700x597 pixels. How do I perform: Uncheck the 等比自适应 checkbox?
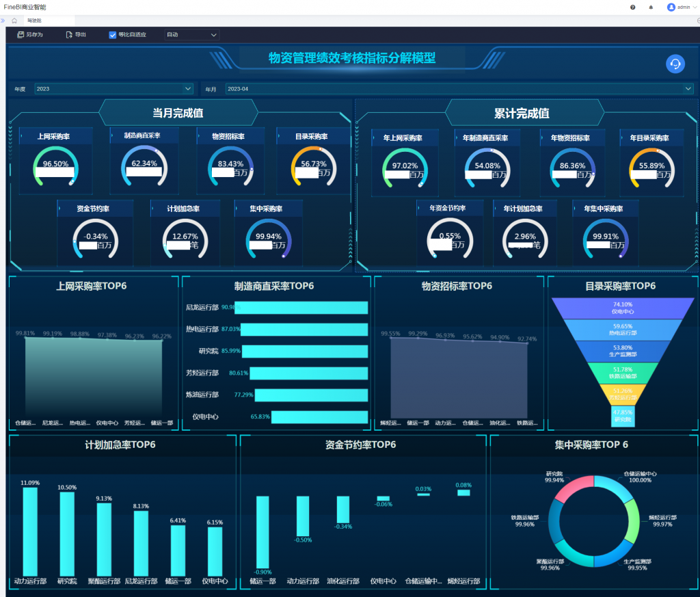coord(113,35)
